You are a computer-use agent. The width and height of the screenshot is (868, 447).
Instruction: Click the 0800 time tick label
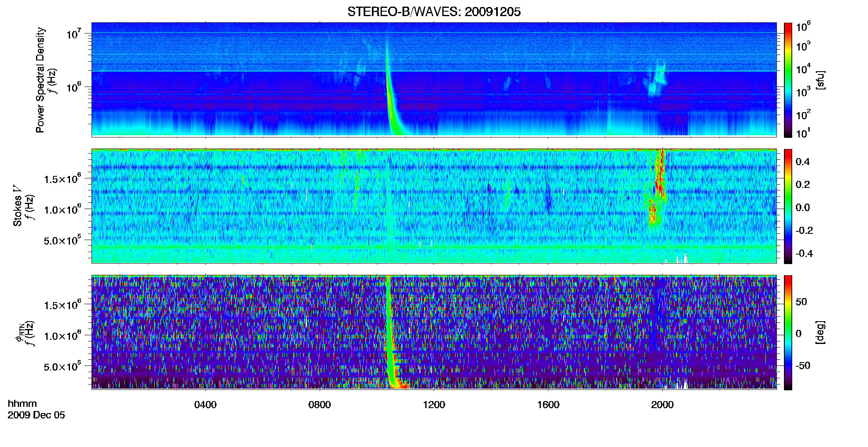(x=320, y=405)
